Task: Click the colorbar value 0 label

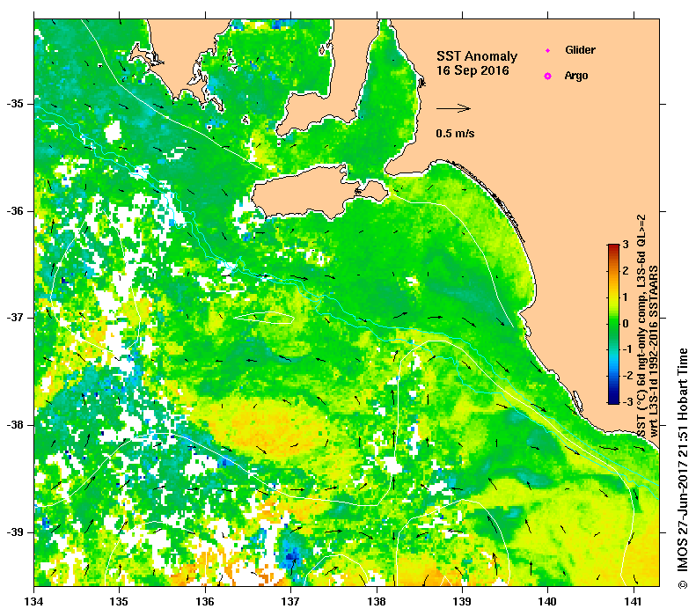Action: coord(626,323)
